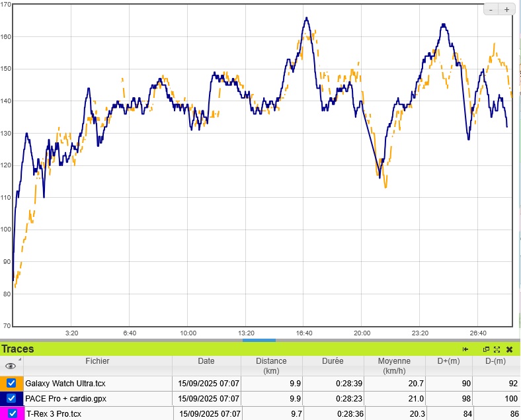Zoom out the chart with minus button
Screen dimensions: 521x420
492,10
